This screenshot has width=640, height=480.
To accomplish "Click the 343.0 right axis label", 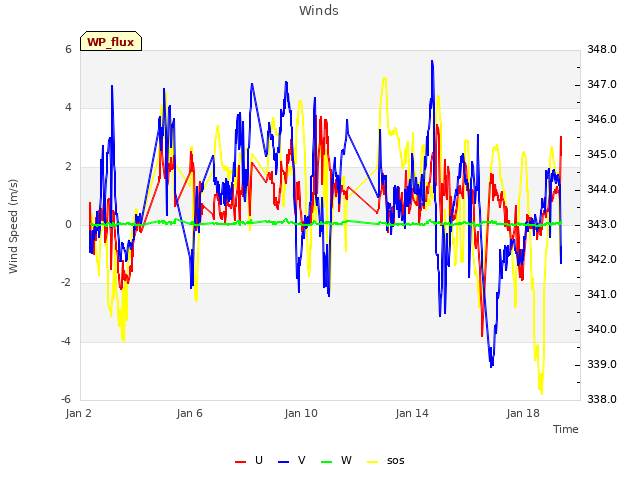I will [602, 224].
